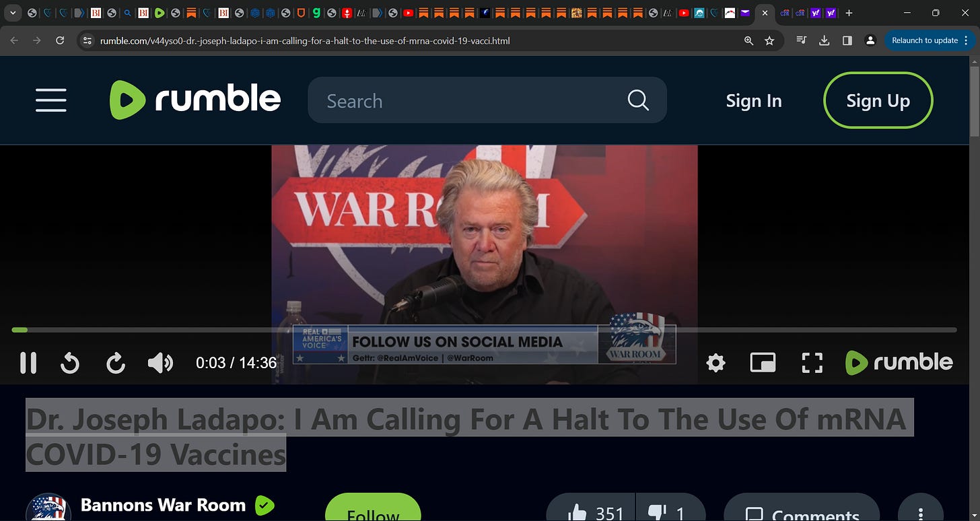The image size is (980, 521).
Task: View site information icon in address bar
Action: coord(86,40)
